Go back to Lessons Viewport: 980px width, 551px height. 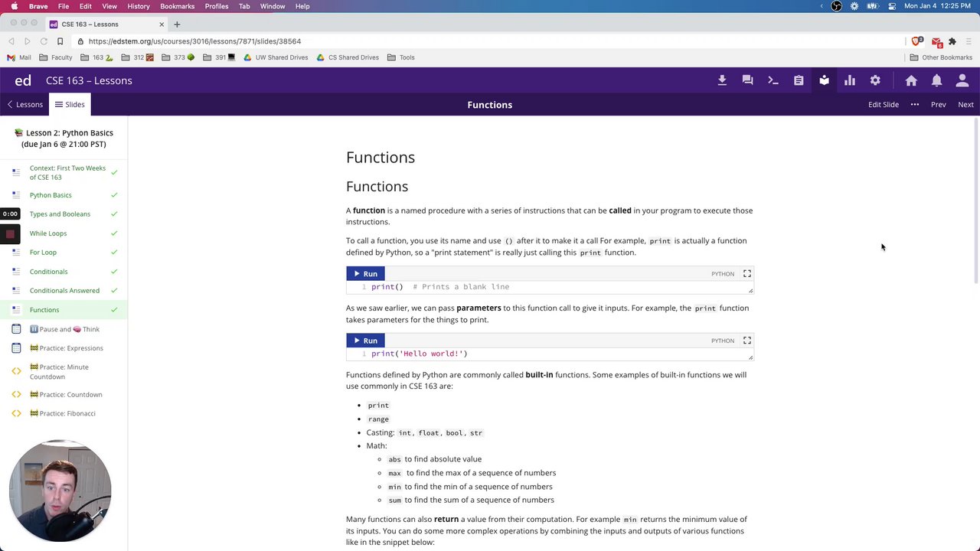click(x=24, y=105)
